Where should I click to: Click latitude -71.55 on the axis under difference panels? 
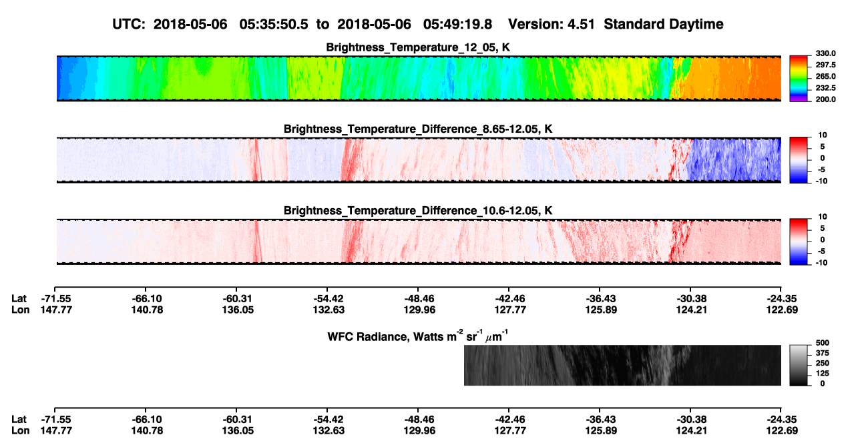coord(55,299)
